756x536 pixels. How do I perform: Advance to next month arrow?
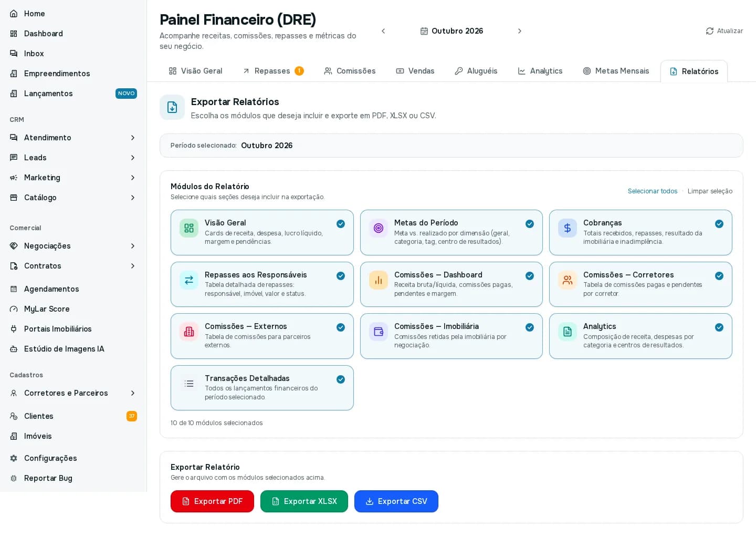click(x=520, y=31)
